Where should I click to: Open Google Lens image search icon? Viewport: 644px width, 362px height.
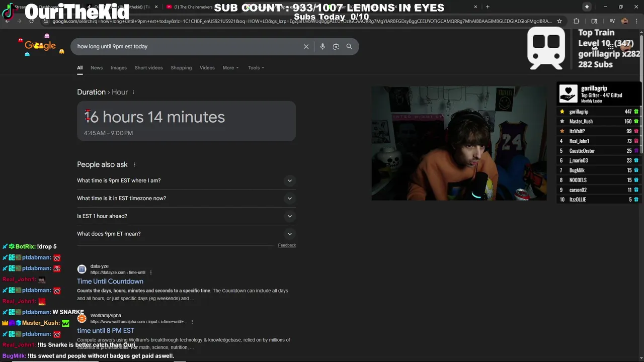(336, 46)
